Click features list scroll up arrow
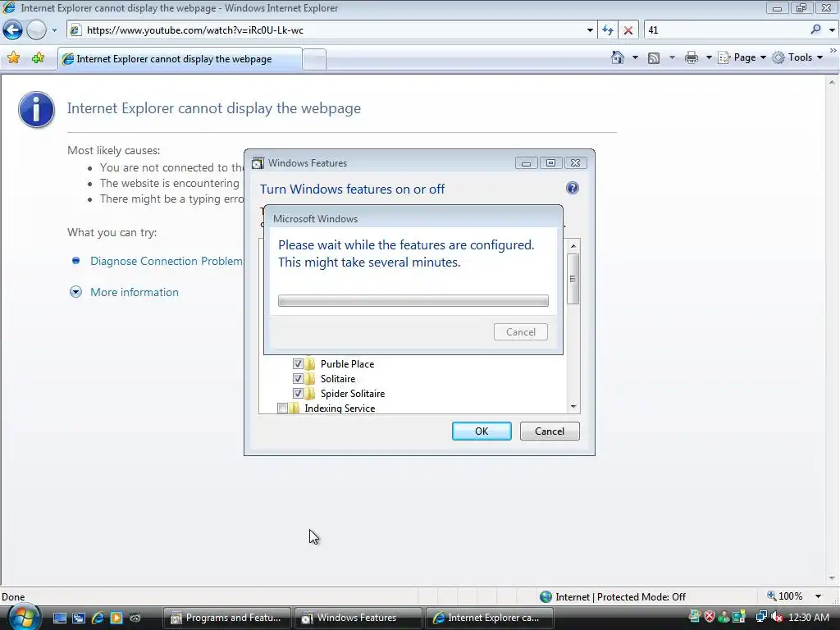Screen dimensions: 840x630 573,246
